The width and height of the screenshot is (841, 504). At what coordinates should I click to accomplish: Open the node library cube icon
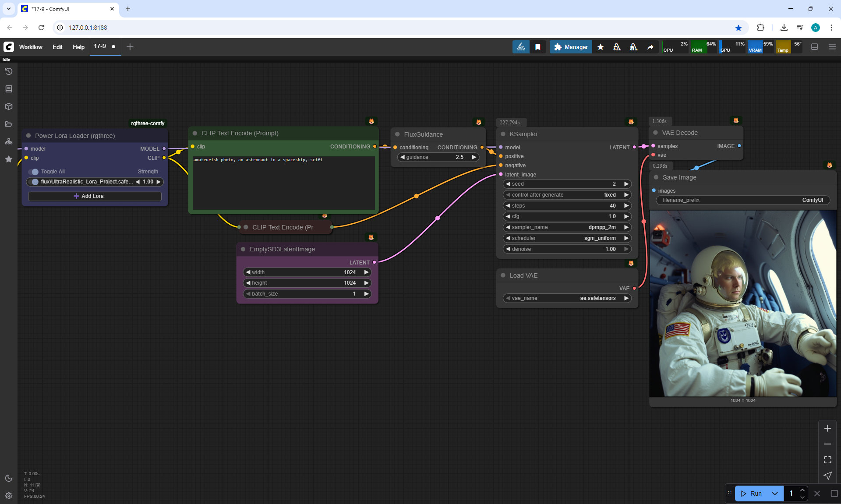[x=9, y=106]
